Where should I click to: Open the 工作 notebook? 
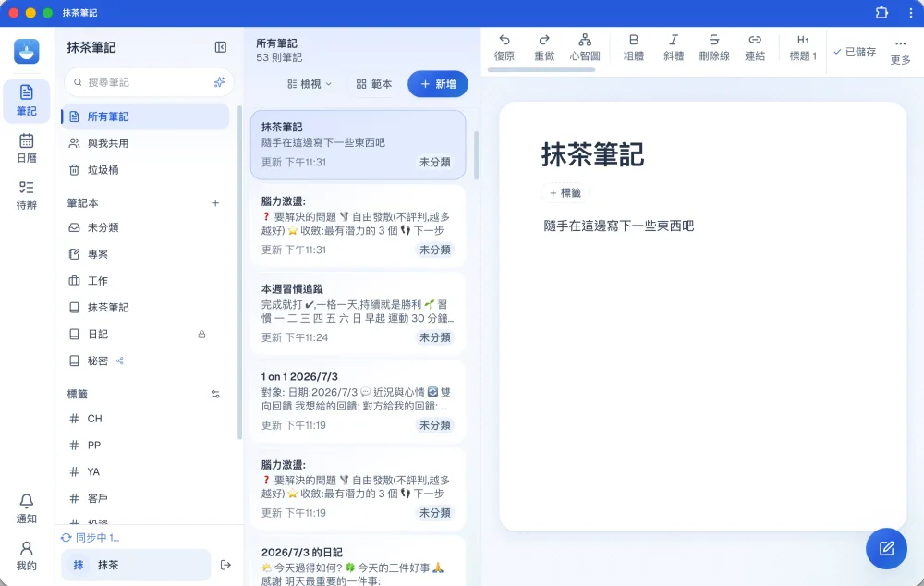click(x=146, y=281)
